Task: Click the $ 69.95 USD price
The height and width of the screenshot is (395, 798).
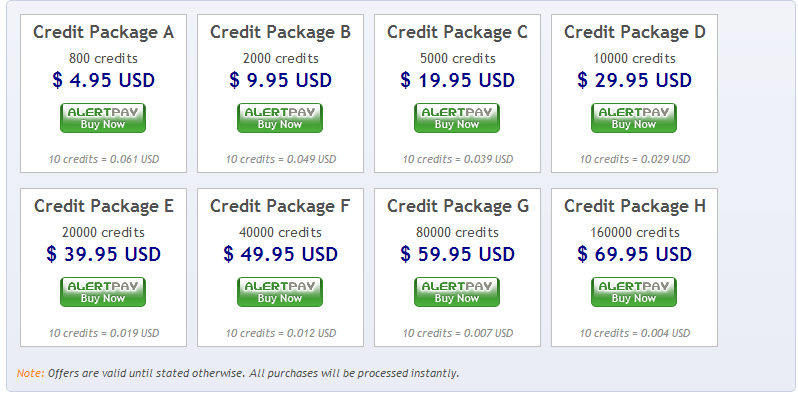Action: [635, 255]
